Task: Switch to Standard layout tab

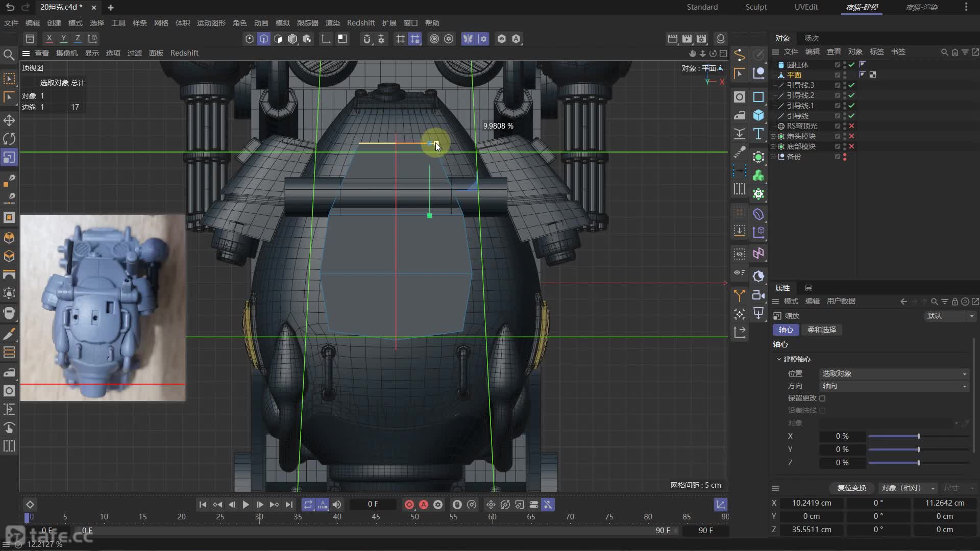Action: 702,7
